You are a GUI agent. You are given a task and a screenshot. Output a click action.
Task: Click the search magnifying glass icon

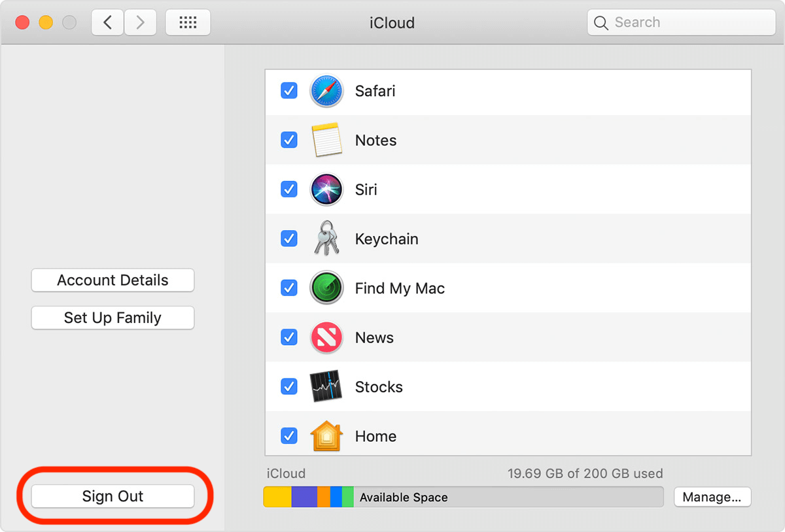click(601, 22)
